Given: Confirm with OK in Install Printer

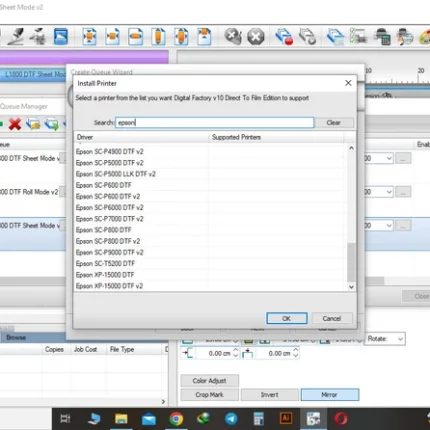Looking at the screenshot, I should click(x=287, y=318).
